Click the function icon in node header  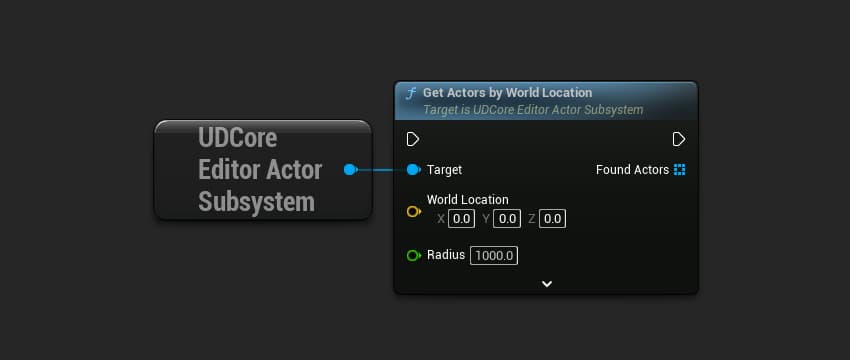point(411,93)
